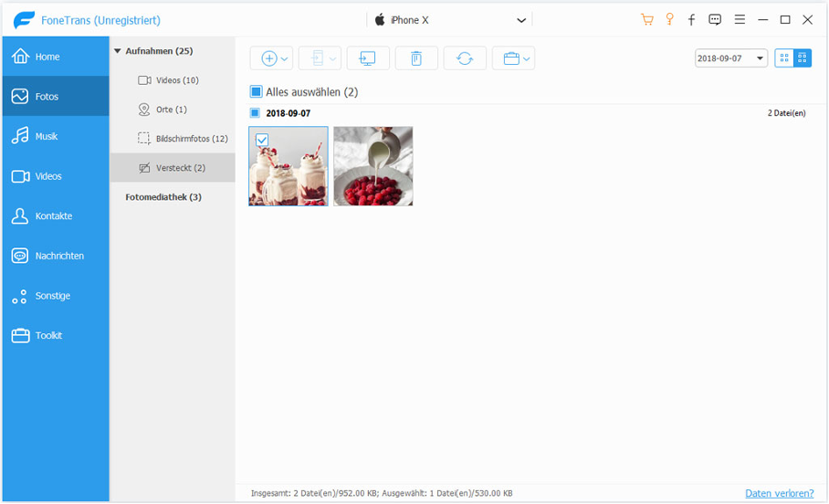The image size is (829, 504).
Task: Open the Nachrichten section
Action: click(x=56, y=256)
